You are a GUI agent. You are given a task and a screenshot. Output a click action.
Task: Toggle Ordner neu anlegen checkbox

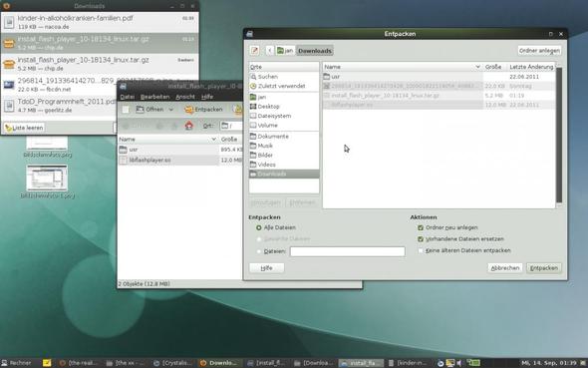(x=421, y=227)
